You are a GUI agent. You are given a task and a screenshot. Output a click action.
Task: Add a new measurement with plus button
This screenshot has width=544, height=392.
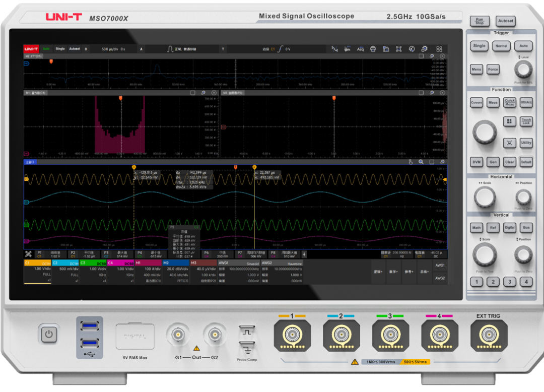pyautogui.click(x=304, y=254)
